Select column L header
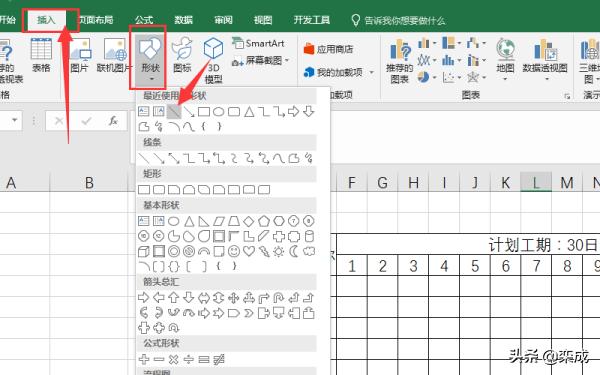The image size is (600, 375). point(536,182)
